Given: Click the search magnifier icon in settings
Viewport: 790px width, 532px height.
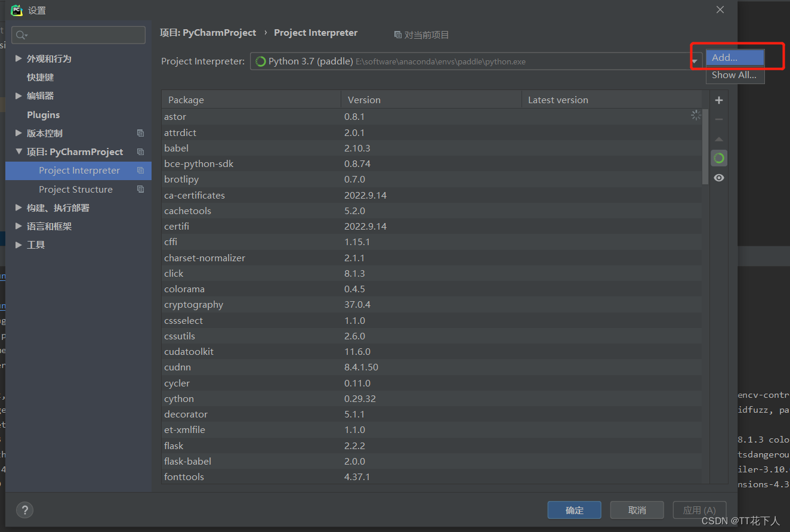Looking at the screenshot, I should (x=21, y=35).
